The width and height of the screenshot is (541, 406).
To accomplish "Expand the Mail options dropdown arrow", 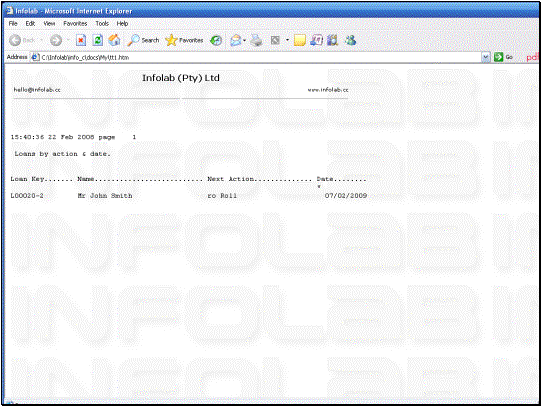I will pos(244,40).
